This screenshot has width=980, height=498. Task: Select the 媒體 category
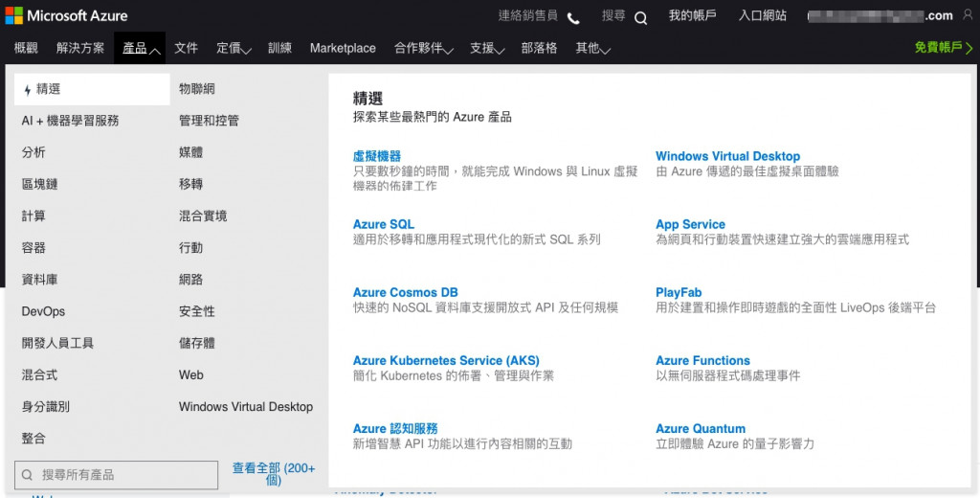(190, 152)
